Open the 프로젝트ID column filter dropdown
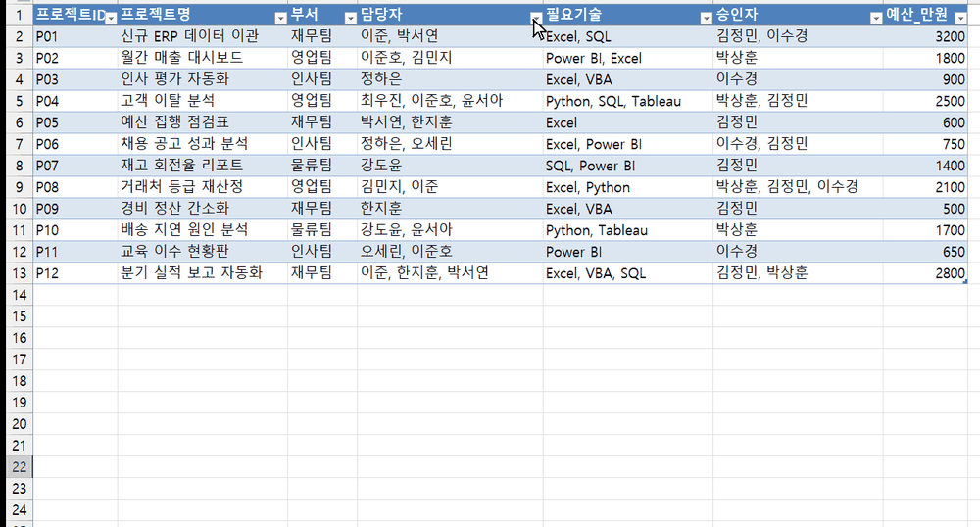 111,18
